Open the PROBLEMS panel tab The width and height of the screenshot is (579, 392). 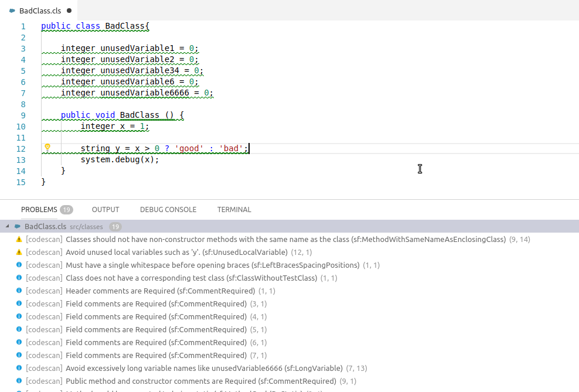tap(39, 210)
